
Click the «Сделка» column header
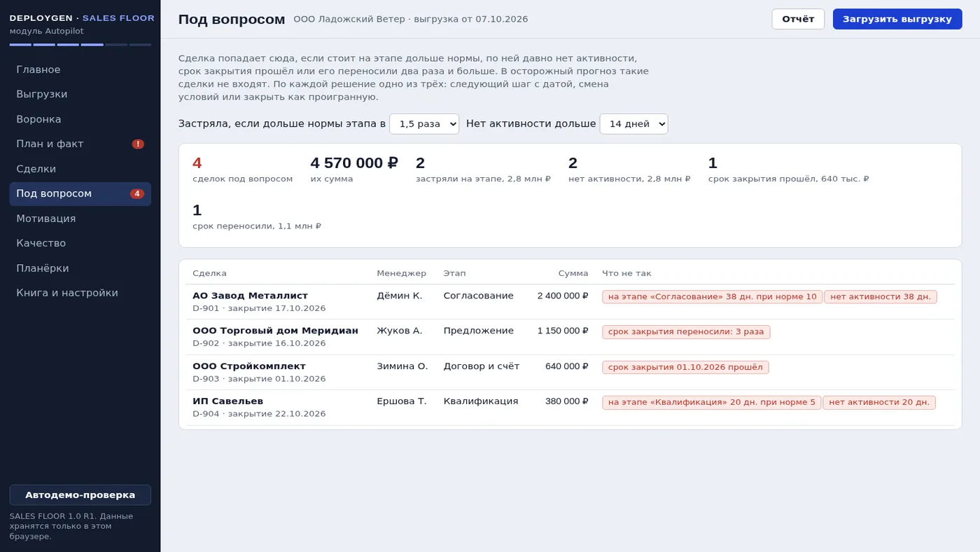[209, 273]
